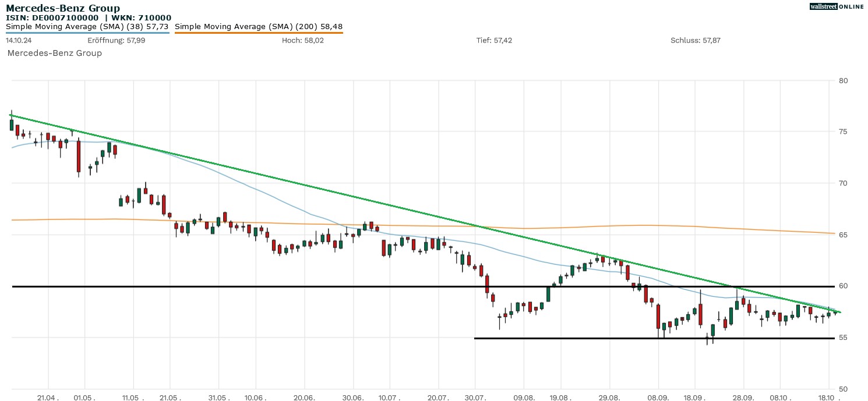Screen dimensions: 868x401
Task: Click the Tief: 57,42 value
Action: 494,40
